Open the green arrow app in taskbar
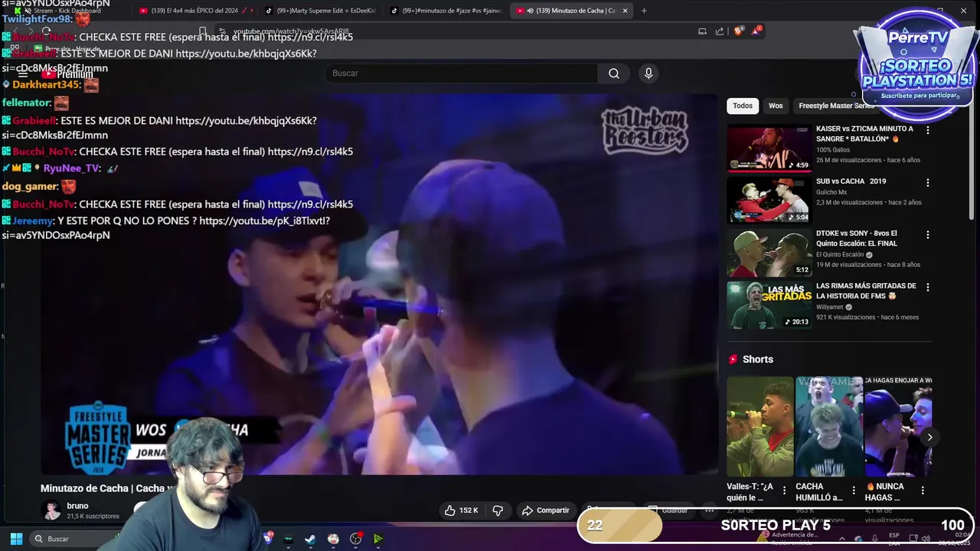Screen dimensions: 980x551 [x=378, y=539]
